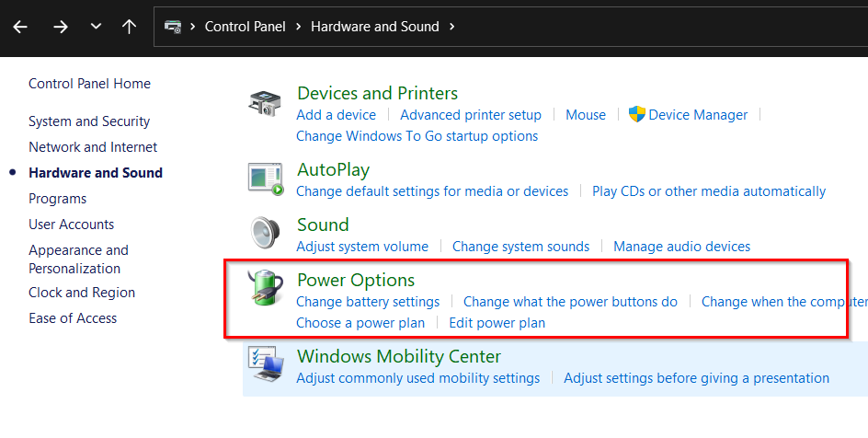Open Control Panel Home
The image size is (868, 438).
click(x=90, y=84)
